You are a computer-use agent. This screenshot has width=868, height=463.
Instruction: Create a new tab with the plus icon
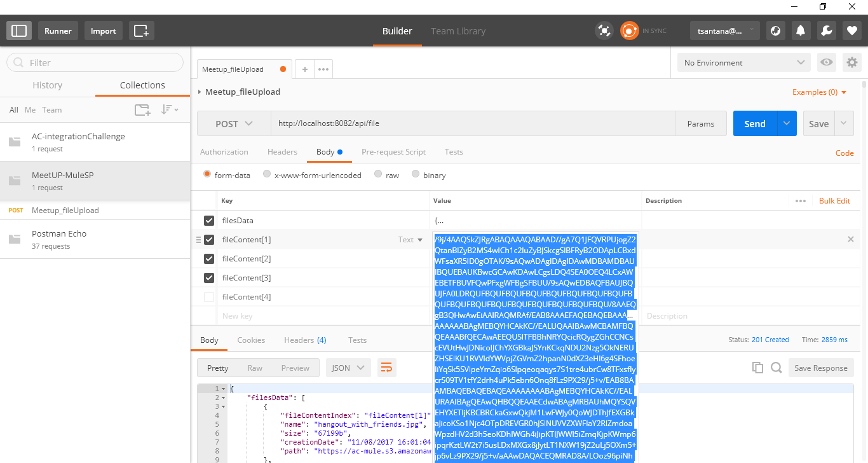(304, 69)
